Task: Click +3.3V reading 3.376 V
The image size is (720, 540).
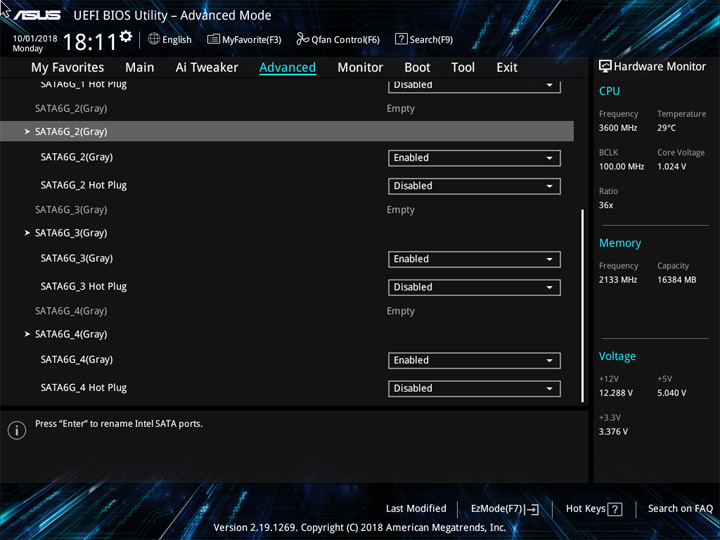Action: [613, 432]
